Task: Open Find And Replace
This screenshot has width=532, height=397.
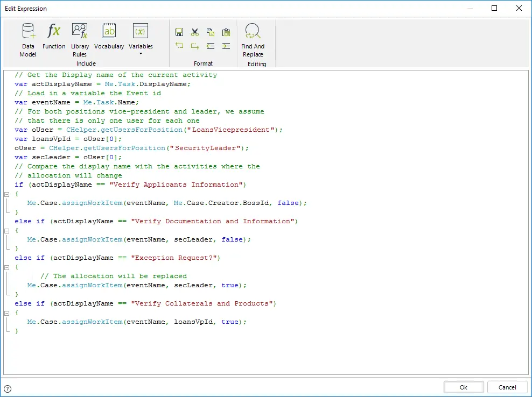Action: pos(253,40)
